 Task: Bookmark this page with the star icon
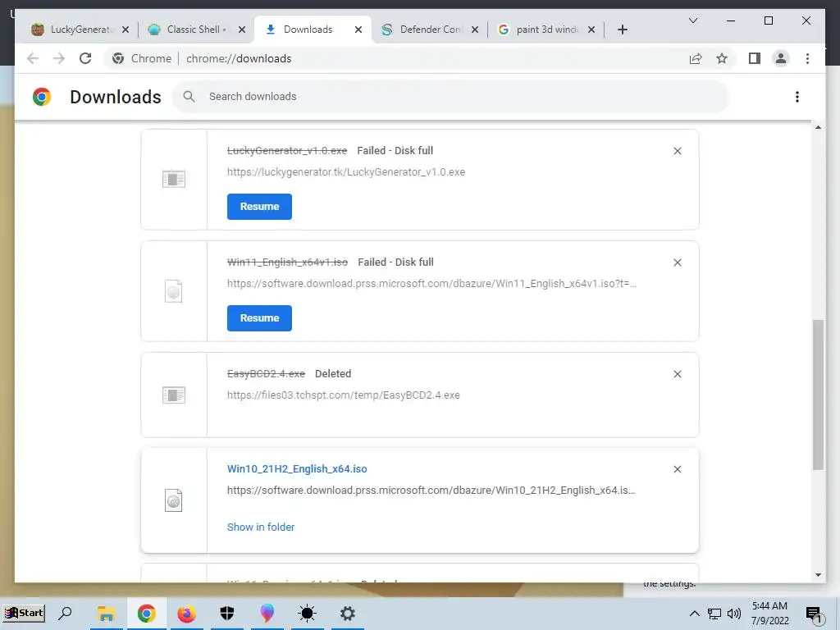(722, 58)
